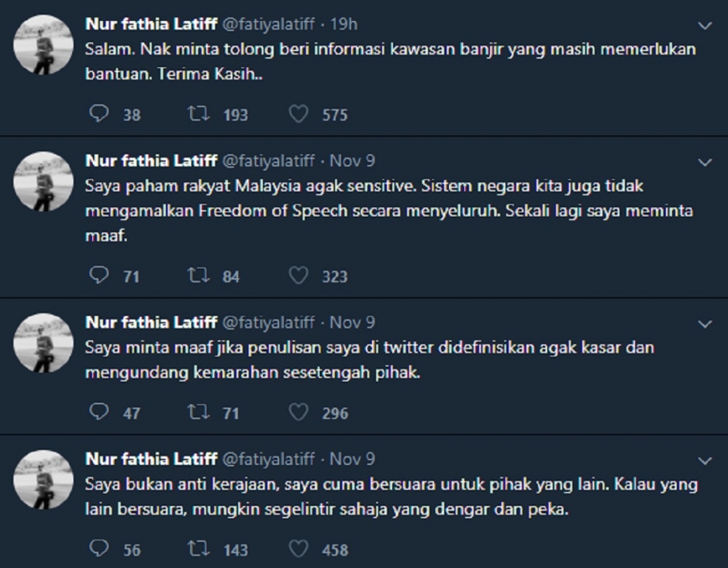Screen dimensions: 728x568
Task: Reply to the tweet with 47 replies
Action: pyautogui.click(x=98, y=412)
